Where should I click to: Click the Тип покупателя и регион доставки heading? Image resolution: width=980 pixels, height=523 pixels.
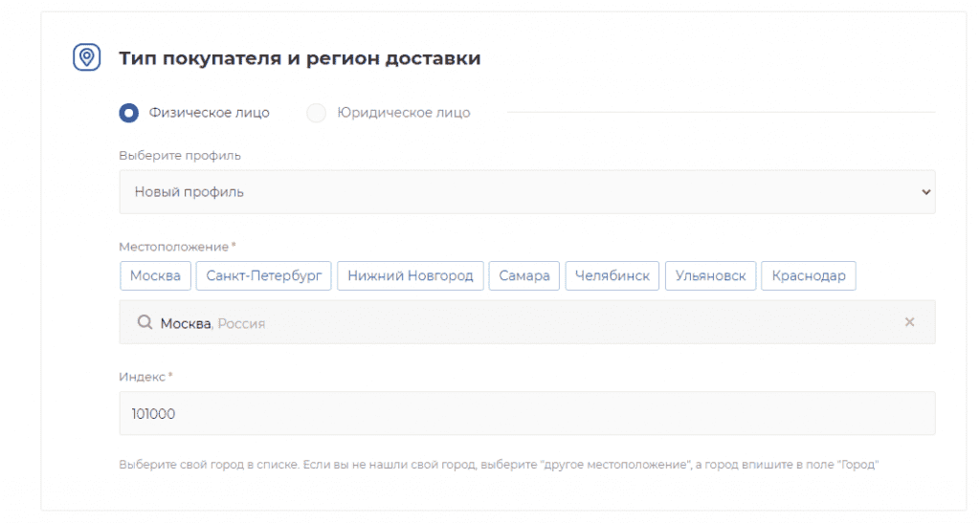click(300, 58)
